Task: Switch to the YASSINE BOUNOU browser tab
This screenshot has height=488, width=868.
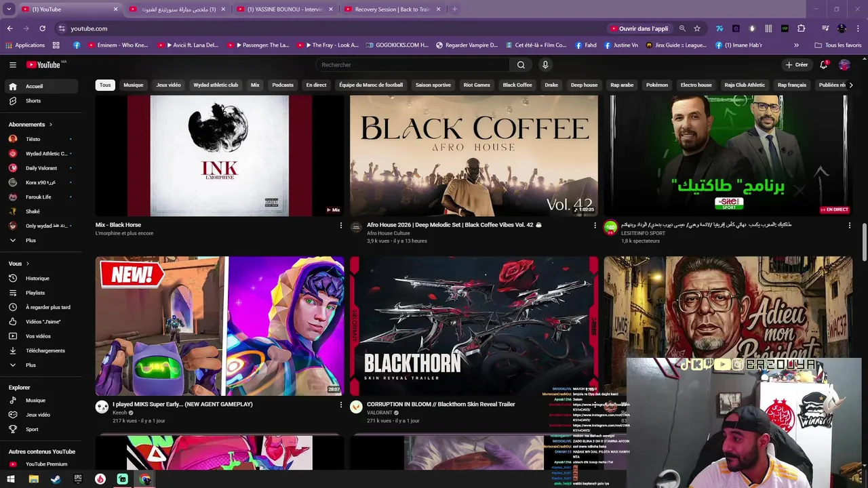Action: pyautogui.click(x=283, y=9)
